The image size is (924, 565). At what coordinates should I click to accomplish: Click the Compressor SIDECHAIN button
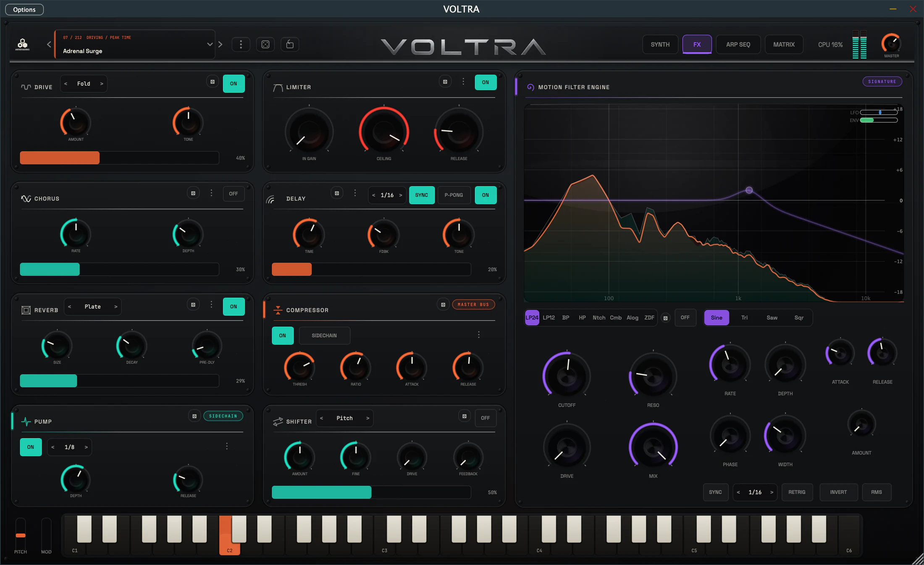click(324, 336)
